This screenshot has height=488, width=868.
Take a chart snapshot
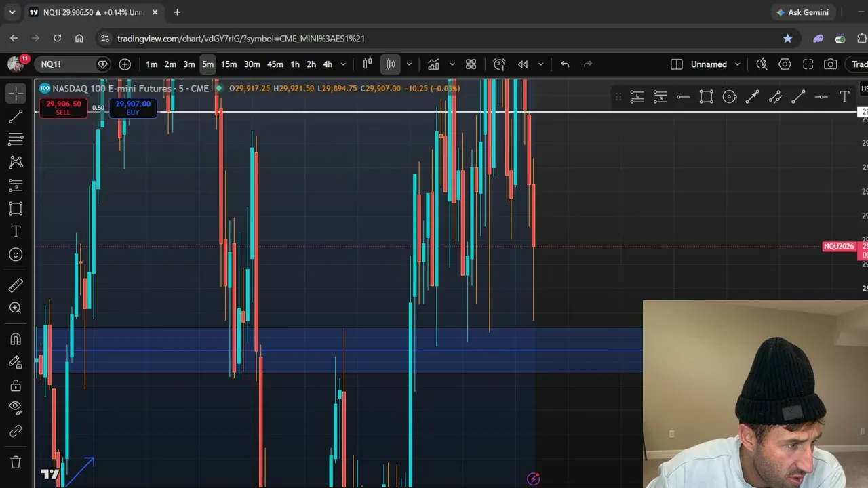[831, 64]
